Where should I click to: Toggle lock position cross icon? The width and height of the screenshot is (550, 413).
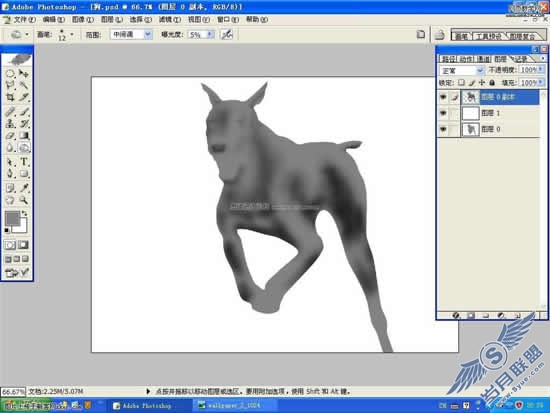pos(482,83)
